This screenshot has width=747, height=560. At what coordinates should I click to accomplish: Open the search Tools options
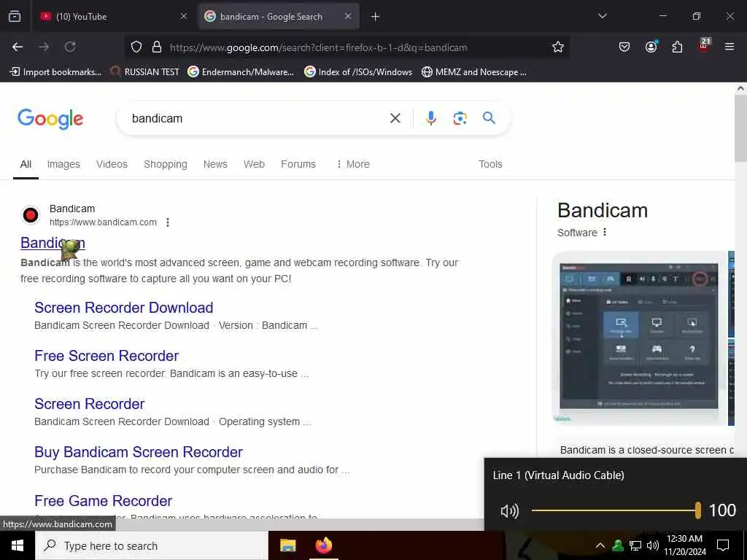click(490, 164)
